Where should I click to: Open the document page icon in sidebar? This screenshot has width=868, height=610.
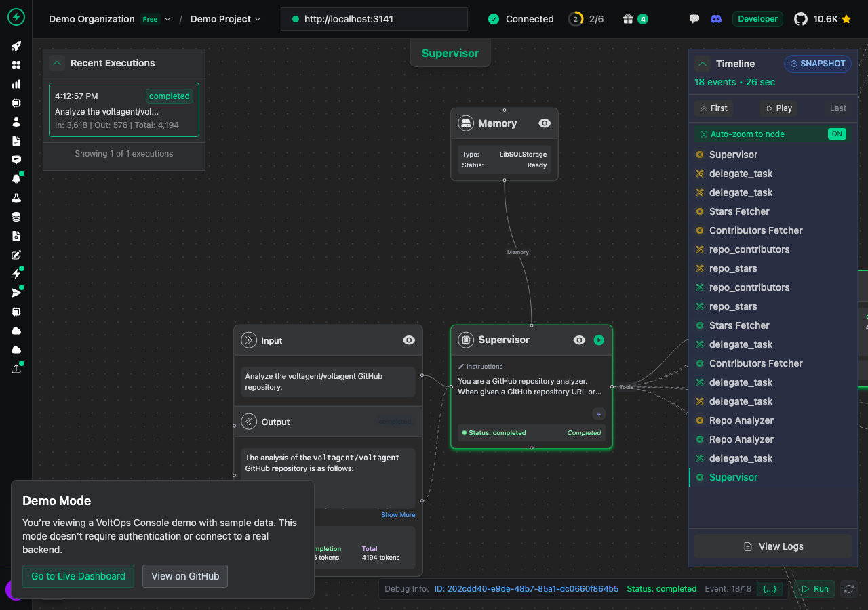point(16,141)
